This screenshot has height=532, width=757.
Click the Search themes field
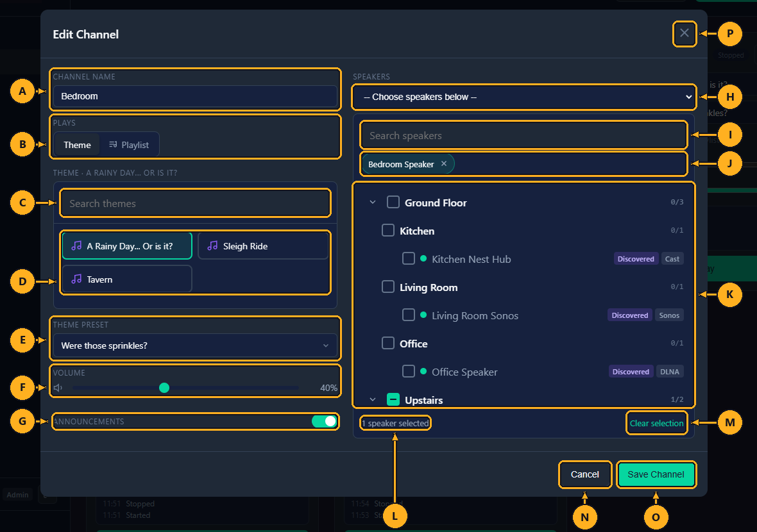tap(195, 203)
